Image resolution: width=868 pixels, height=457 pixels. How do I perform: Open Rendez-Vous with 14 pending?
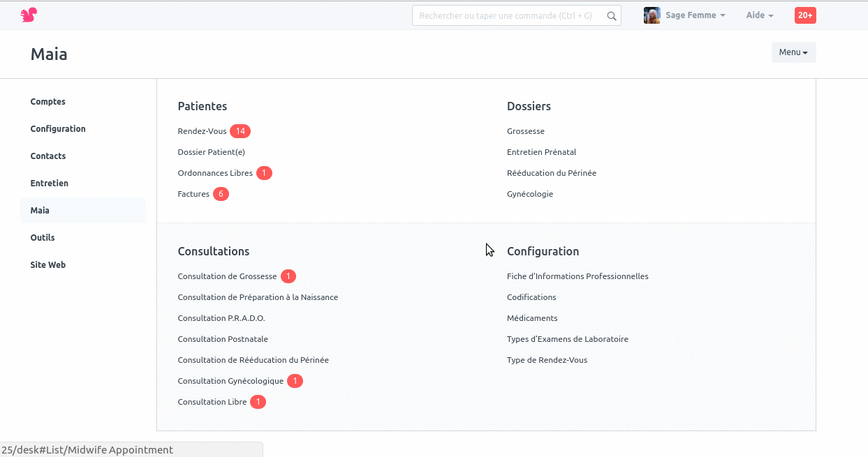pos(203,130)
